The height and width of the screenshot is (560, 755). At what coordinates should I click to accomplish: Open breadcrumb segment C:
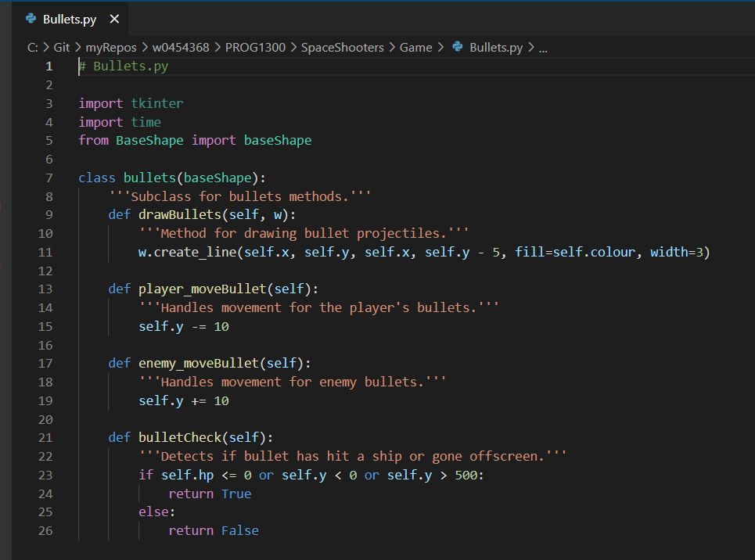click(x=32, y=48)
